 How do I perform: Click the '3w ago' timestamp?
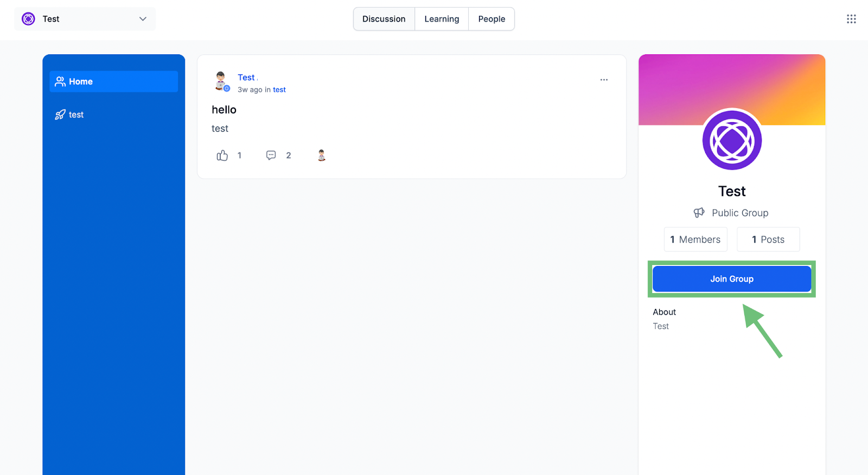250,90
